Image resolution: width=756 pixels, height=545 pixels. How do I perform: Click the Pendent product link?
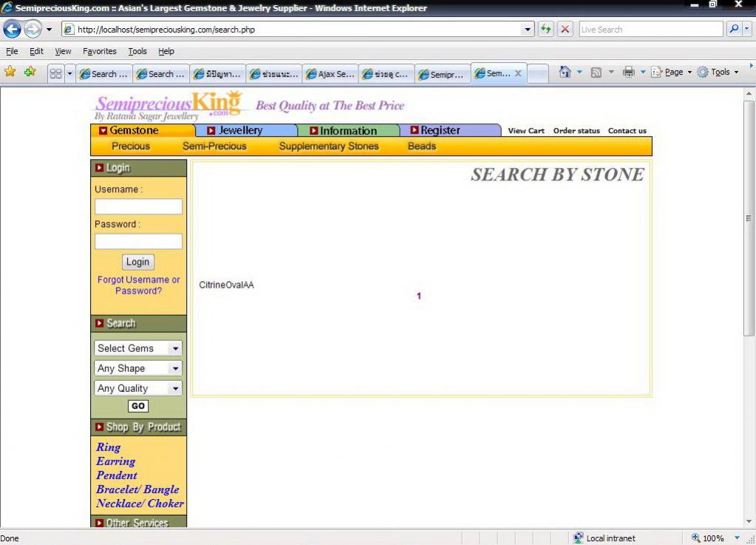(x=117, y=475)
